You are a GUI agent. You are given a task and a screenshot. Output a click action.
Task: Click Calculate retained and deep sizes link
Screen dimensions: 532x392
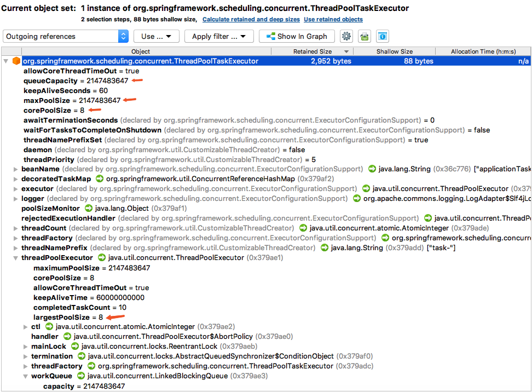tap(251, 19)
